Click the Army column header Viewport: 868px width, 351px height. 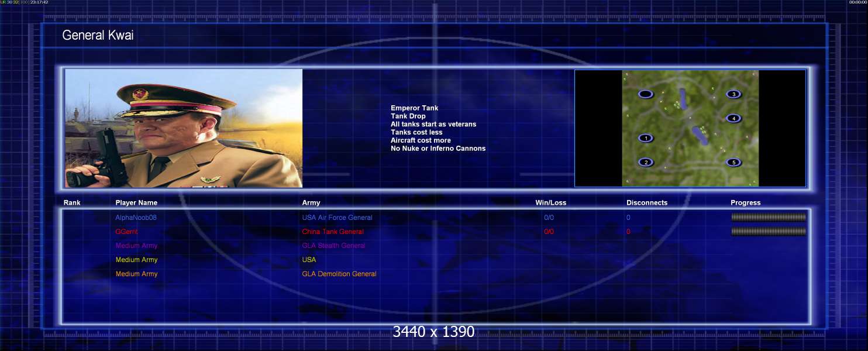tap(311, 203)
